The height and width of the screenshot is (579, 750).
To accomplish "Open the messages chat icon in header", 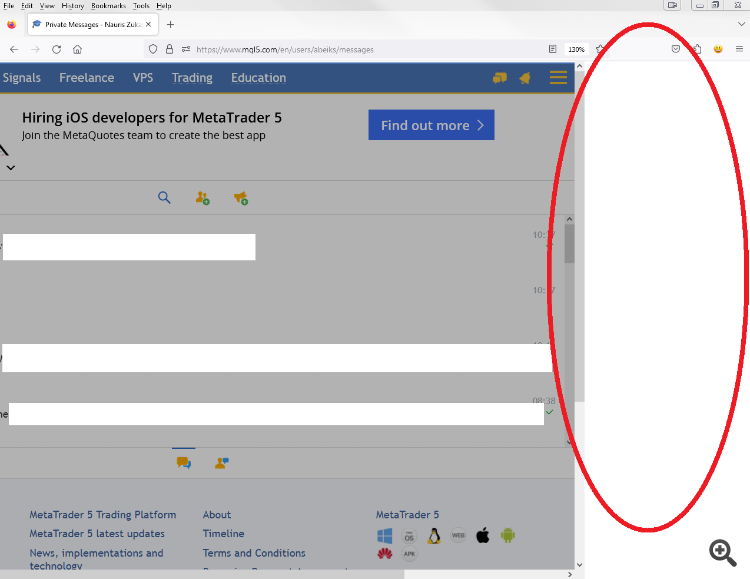I will point(500,78).
